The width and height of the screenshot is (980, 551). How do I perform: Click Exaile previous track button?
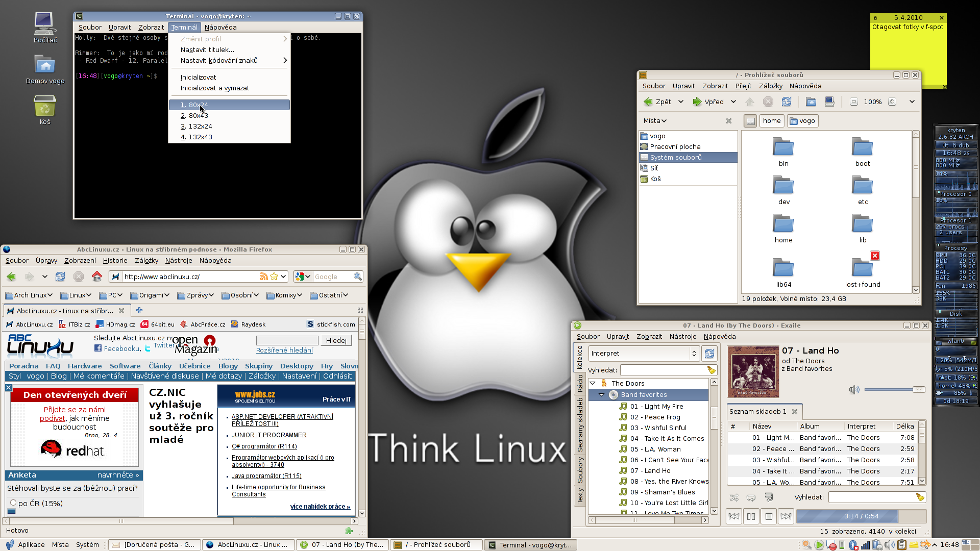[x=734, y=516]
